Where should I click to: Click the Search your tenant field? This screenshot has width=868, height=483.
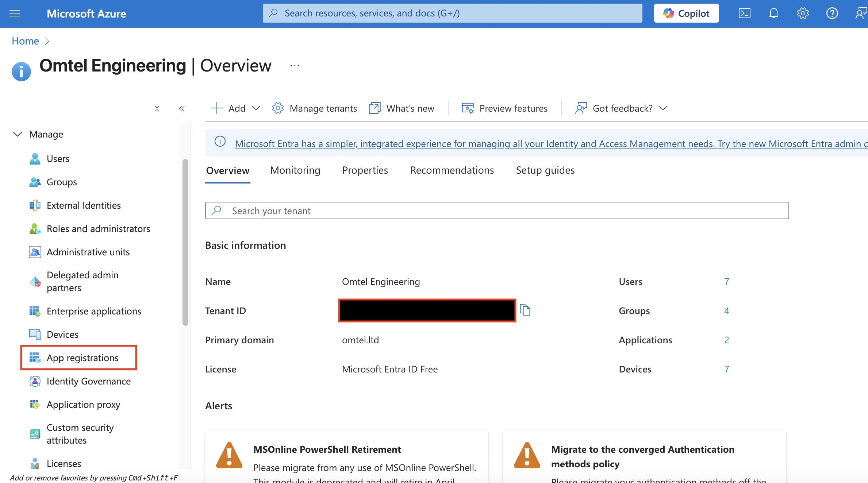[x=497, y=211]
